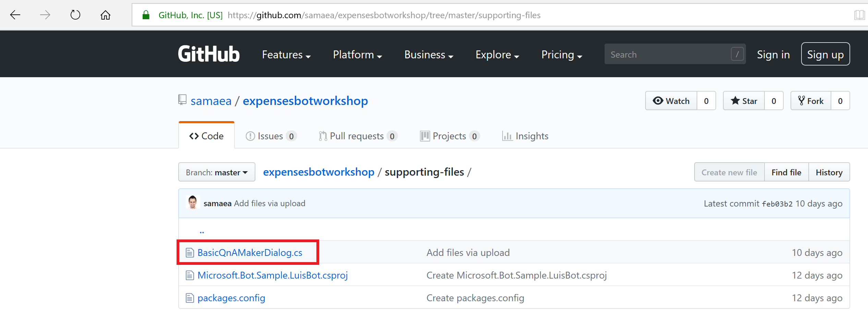The height and width of the screenshot is (329, 868).
Task: Reload the page with the refresh icon
Action: pyautogui.click(x=75, y=15)
